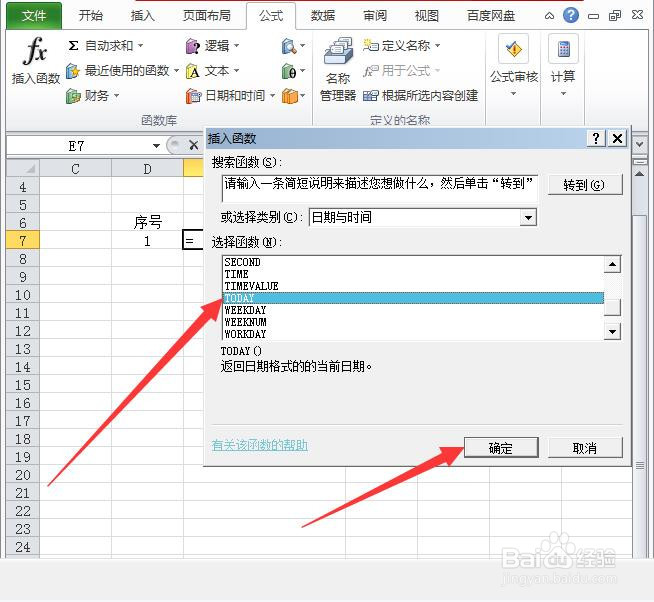This screenshot has height=602, width=654.
Task: Select column D header
Action: (147, 169)
